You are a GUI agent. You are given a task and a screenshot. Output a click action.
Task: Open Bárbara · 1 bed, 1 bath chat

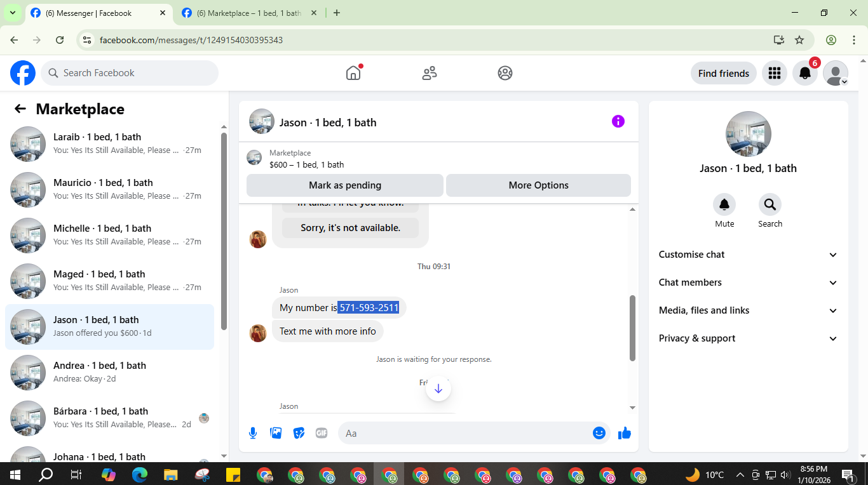(x=109, y=418)
